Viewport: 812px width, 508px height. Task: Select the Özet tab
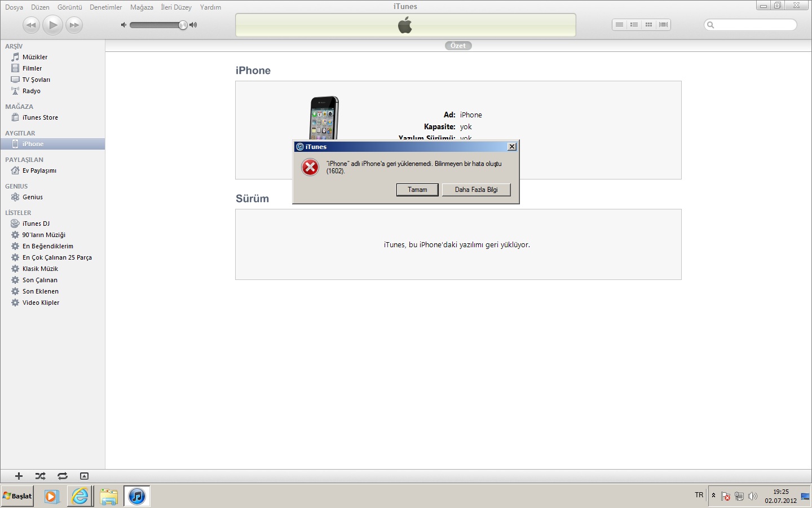click(458, 46)
